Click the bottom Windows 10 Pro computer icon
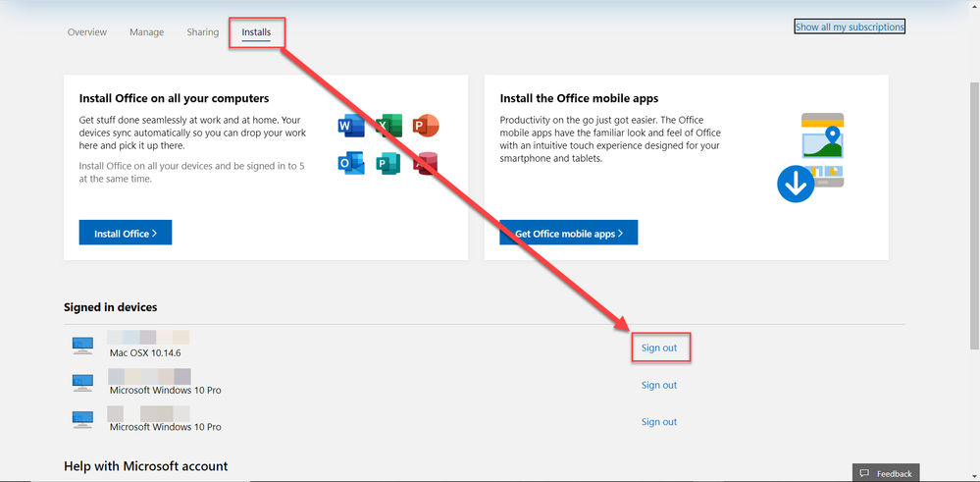The image size is (980, 482). [82, 419]
